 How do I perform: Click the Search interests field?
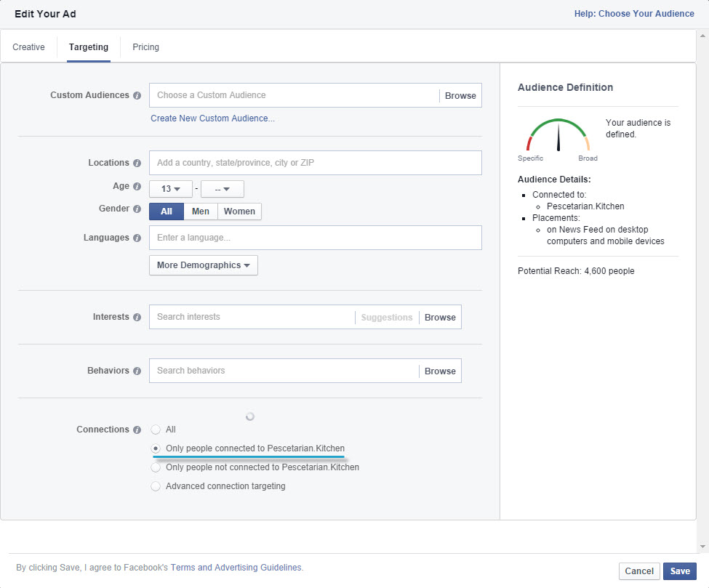tap(252, 318)
